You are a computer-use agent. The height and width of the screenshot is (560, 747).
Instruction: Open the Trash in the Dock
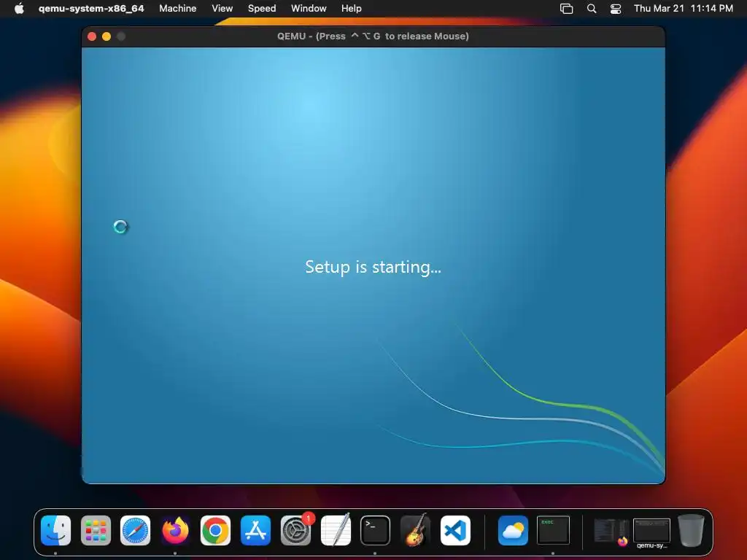691,530
